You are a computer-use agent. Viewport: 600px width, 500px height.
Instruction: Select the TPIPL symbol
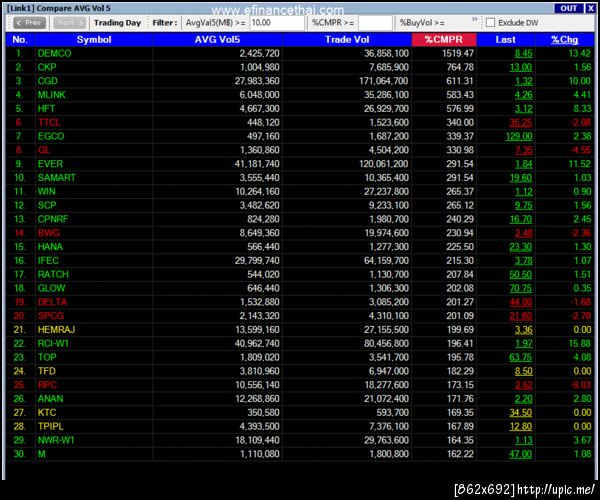coord(51,426)
